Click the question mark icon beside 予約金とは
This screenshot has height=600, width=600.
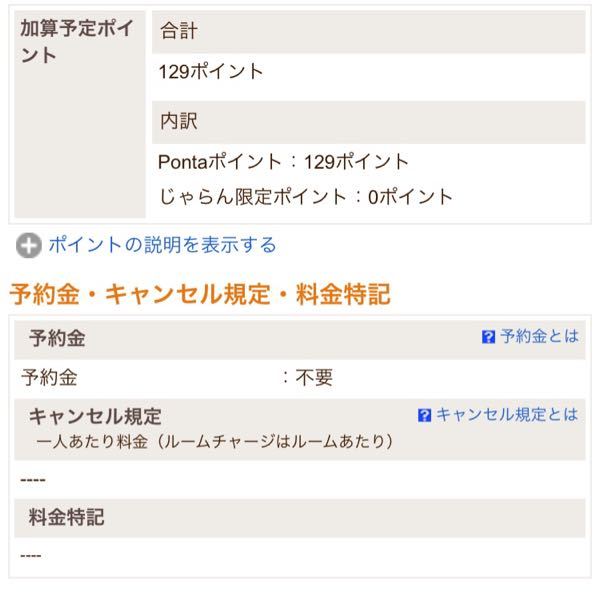pos(488,338)
